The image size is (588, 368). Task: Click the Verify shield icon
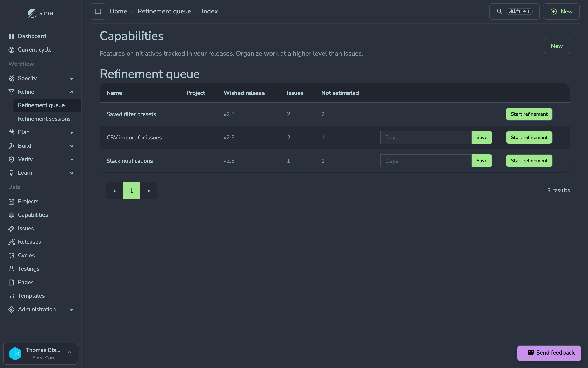coord(11,159)
